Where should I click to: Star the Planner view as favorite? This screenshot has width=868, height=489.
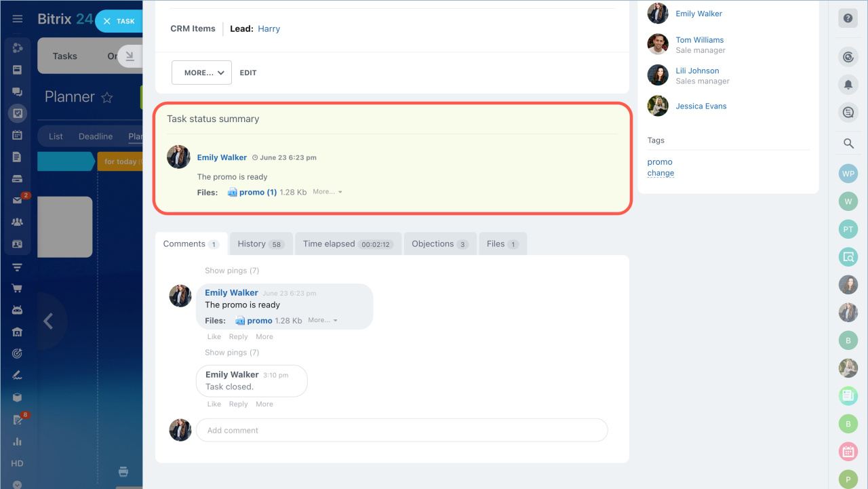(106, 98)
